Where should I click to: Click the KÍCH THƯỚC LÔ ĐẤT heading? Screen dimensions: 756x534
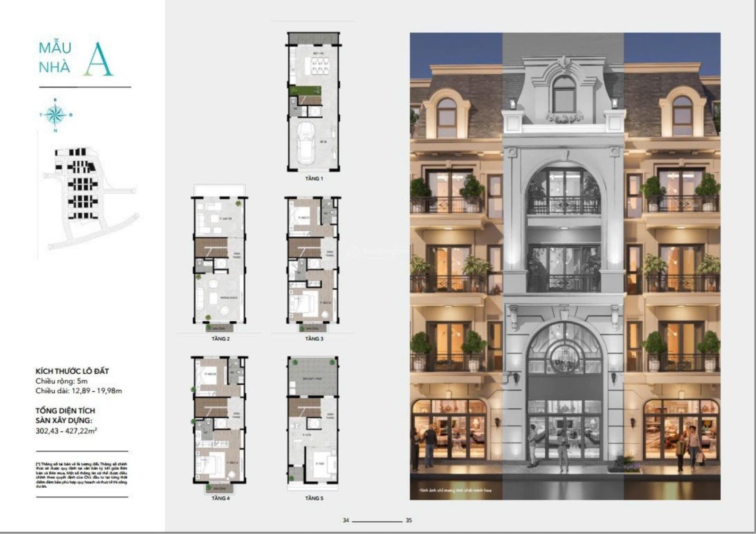coord(72,371)
